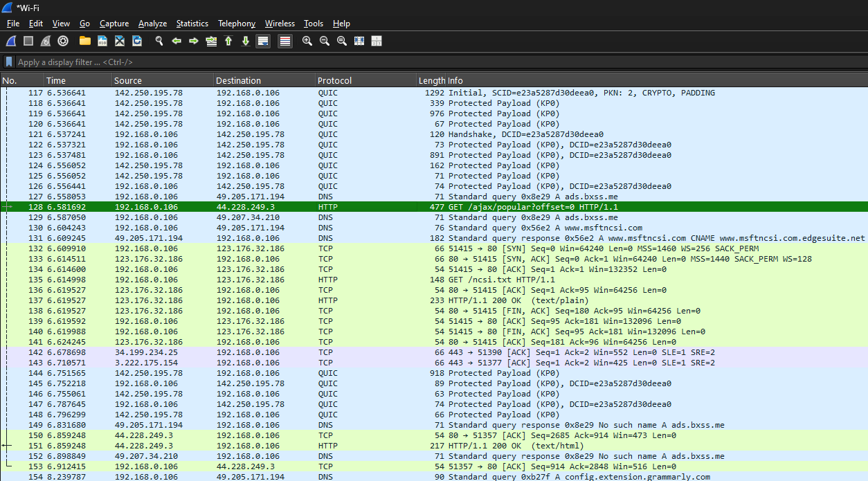This screenshot has height=481, width=868.
Task: Select packet 151 HTTP 200 OK text/html
Action: (x=434, y=446)
